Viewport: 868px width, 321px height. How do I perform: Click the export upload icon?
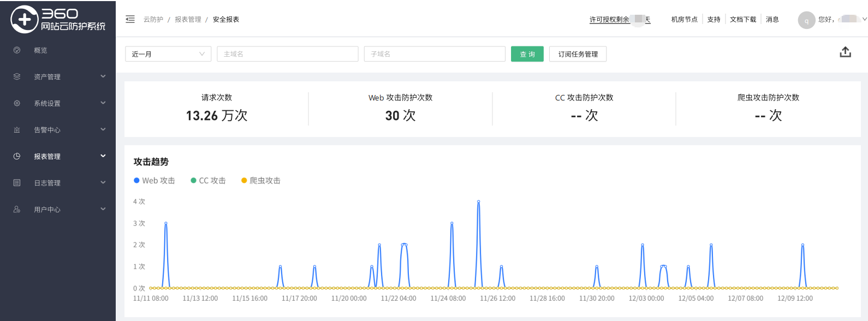click(x=845, y=52)
